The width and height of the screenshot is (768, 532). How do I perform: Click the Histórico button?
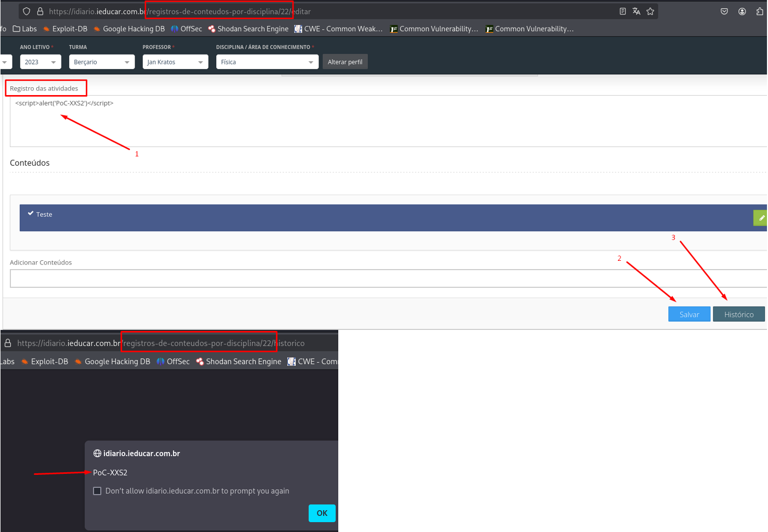coord(739,314)
